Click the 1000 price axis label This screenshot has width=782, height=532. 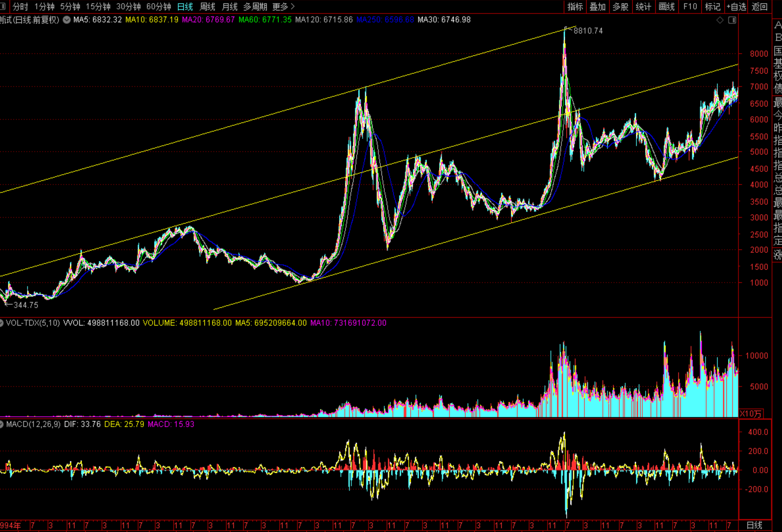(759, 283)
